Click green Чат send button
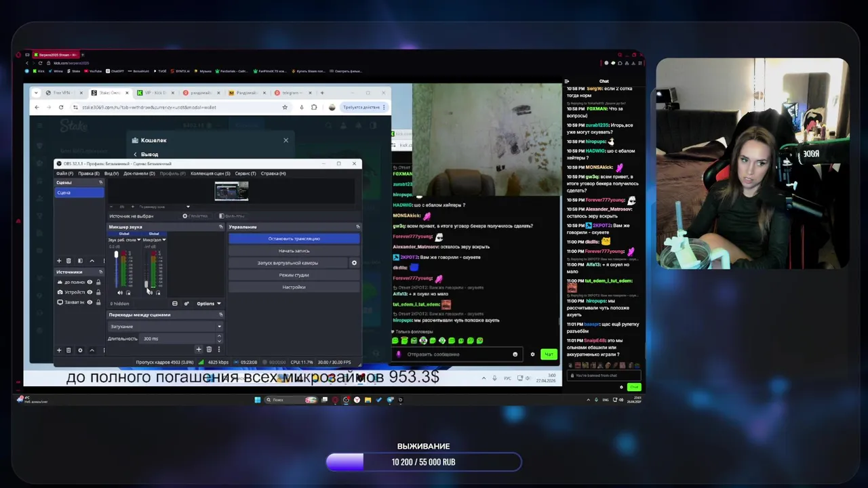This screenshot has width=868, height=488. coord(549,354)
